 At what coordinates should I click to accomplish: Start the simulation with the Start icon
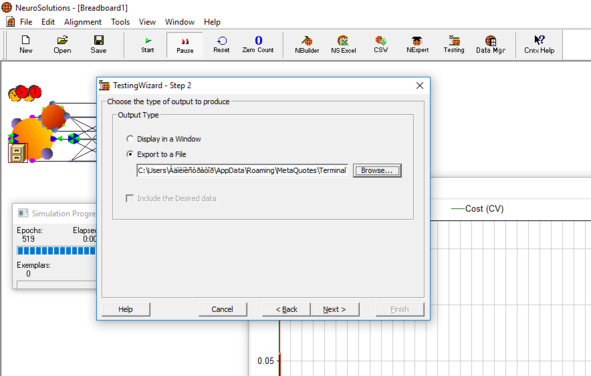click(x=147, y=44)
